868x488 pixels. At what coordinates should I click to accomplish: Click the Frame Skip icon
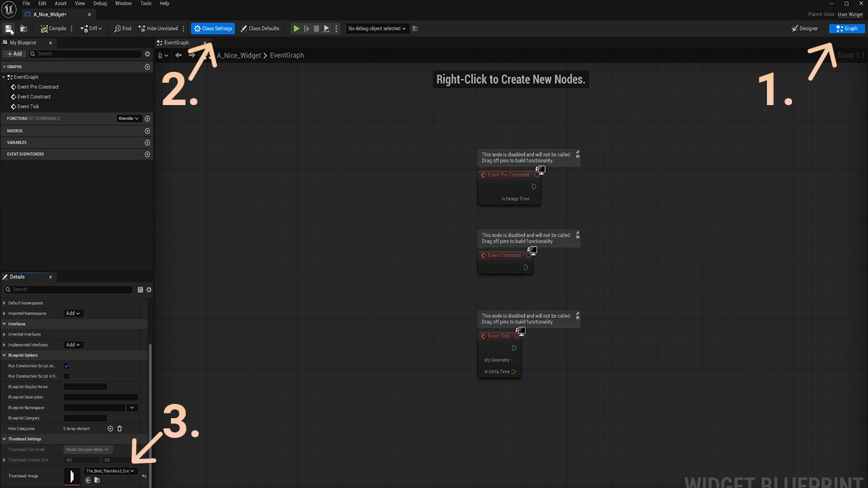click(307, 28)
